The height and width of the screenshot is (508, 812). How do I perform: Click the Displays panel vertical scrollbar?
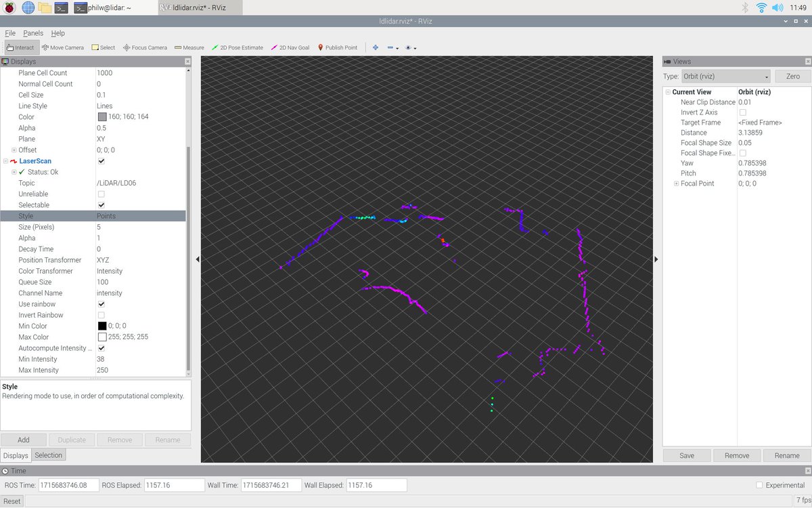tap(189, 259)
